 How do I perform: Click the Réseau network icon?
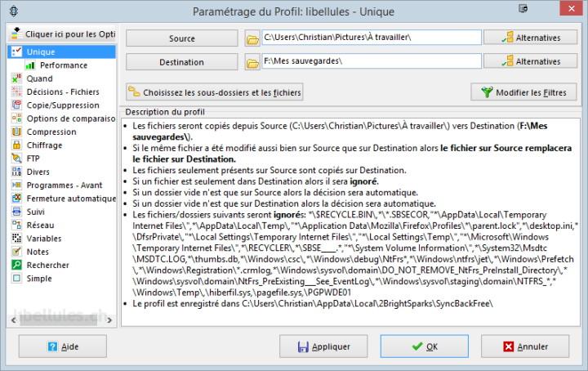[17, 225]
